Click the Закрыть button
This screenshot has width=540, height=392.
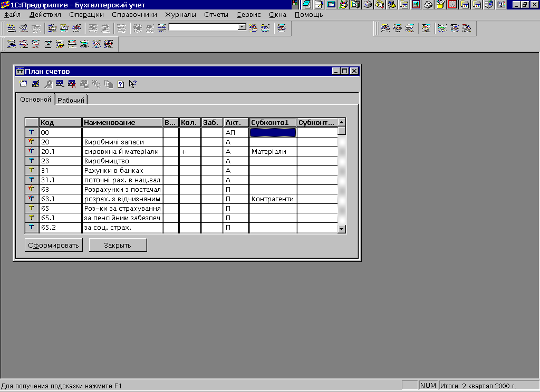pos(118,245)
